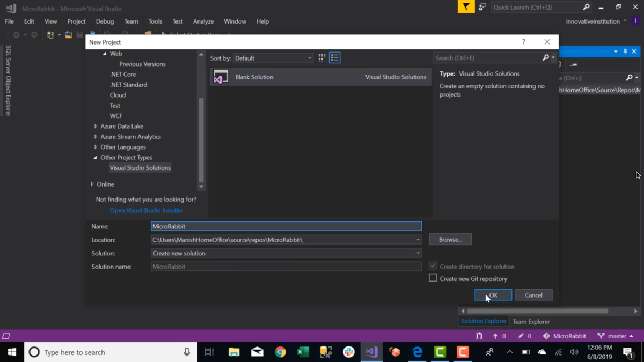Pin the Solution Explorer panel
This screenshot has width=644, height=362.
pos(625,51)
